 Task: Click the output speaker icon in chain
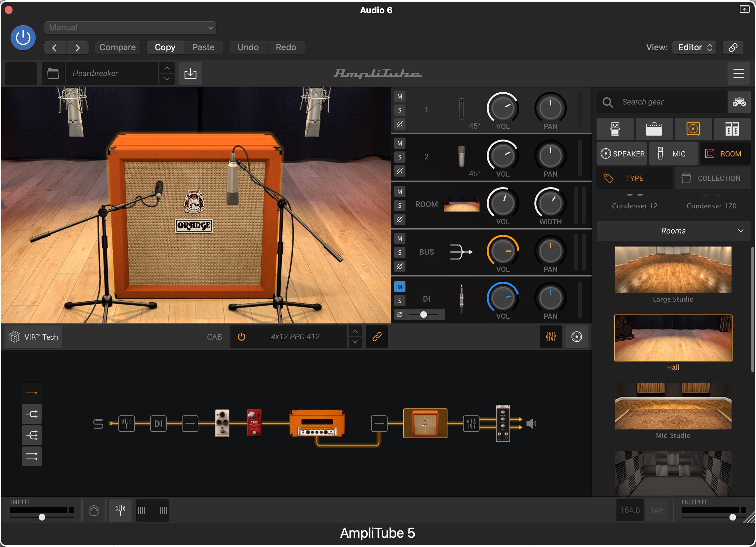pyautogui.click(x=531, y=424)
